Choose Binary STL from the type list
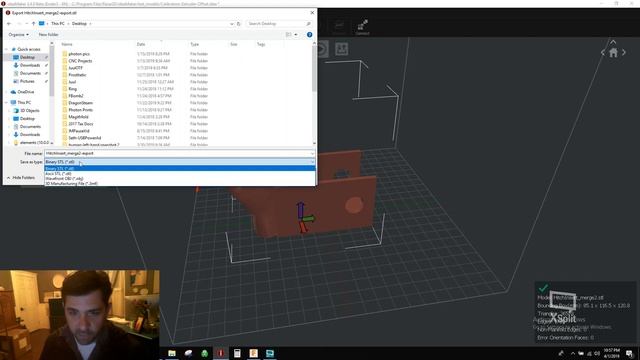 click(x=180, y=169)
